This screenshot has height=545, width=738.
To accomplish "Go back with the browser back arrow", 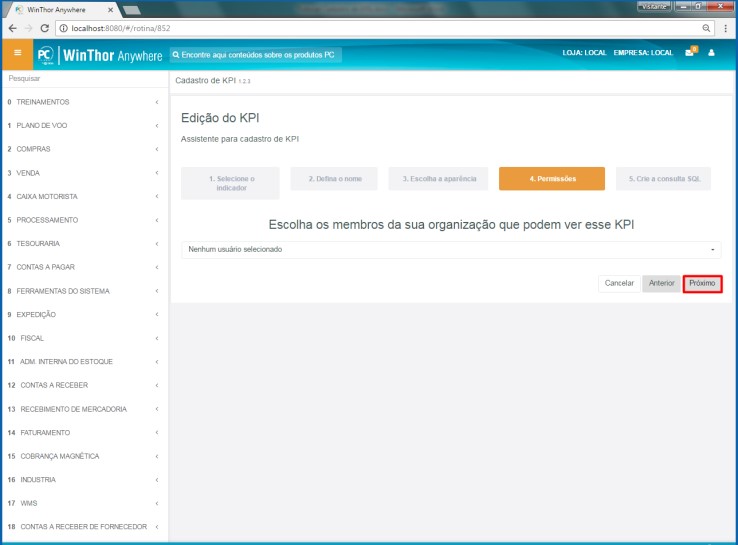I will point(13,28).
